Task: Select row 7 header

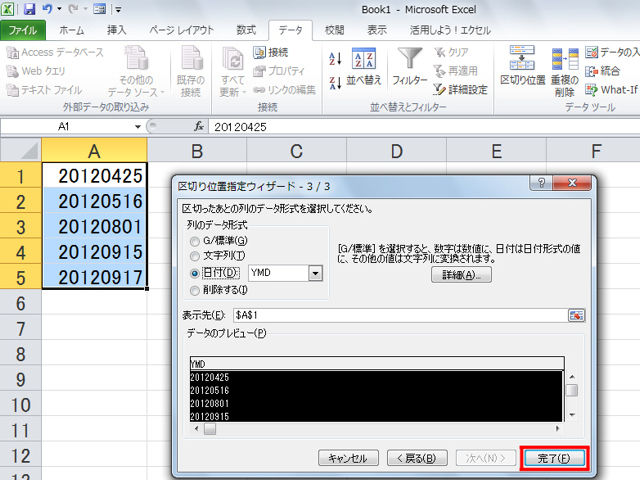Action: click(20, 329)
